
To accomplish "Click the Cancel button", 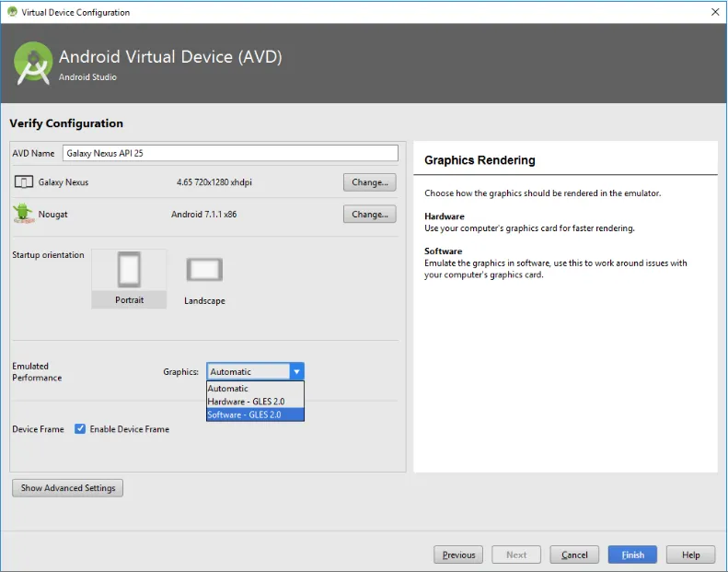I will pyautogui.click(x=574, y=554).
